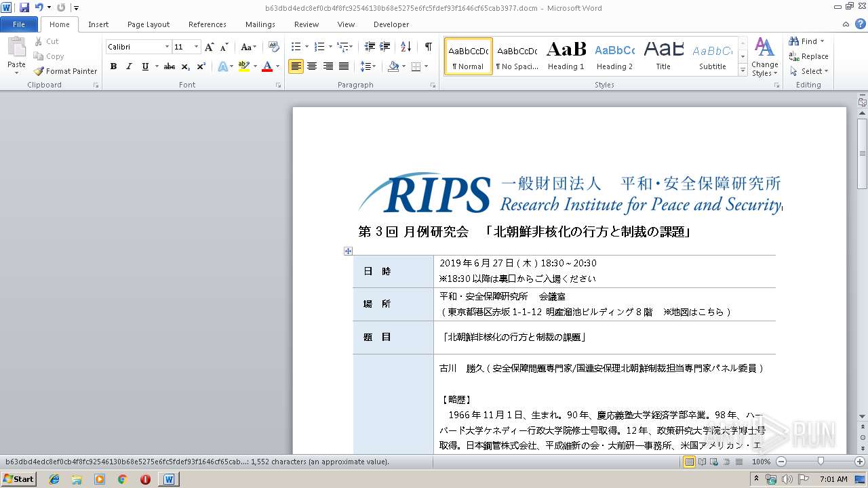Toggle Underline formatting
Screen dimensions: 868x488
[x=145, y=66]
